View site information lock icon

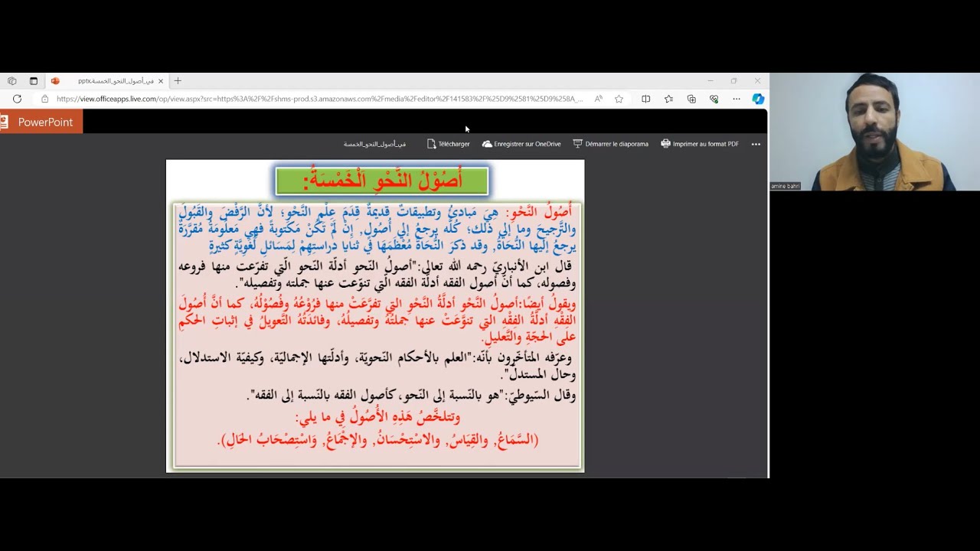(x=45, y=99)
